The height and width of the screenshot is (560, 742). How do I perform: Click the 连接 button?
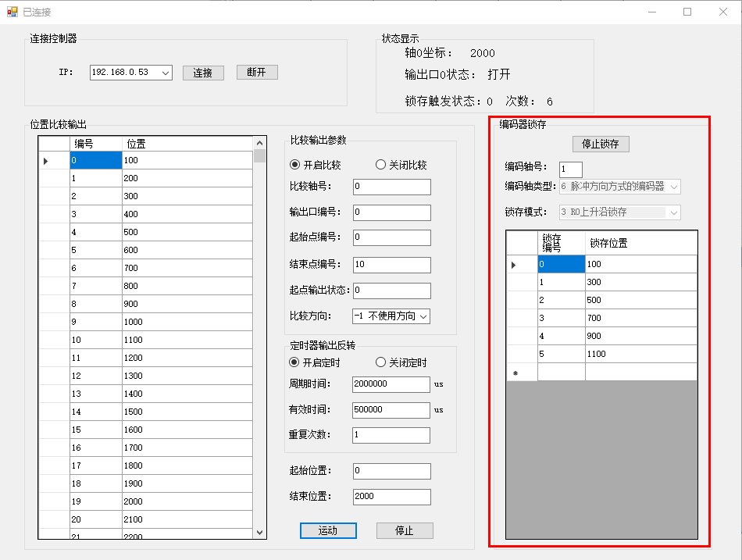tap(203, 73)
